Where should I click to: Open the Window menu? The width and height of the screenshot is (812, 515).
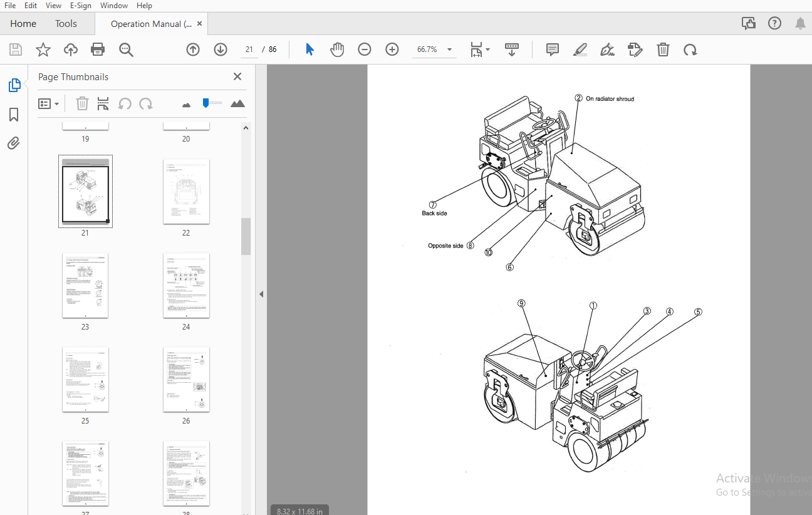(114, 6)
